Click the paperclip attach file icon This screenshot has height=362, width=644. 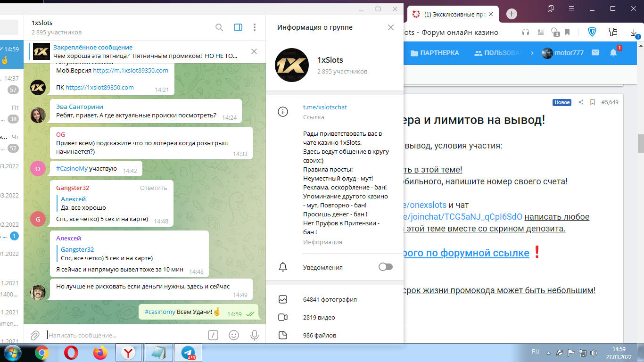point(35,335)
